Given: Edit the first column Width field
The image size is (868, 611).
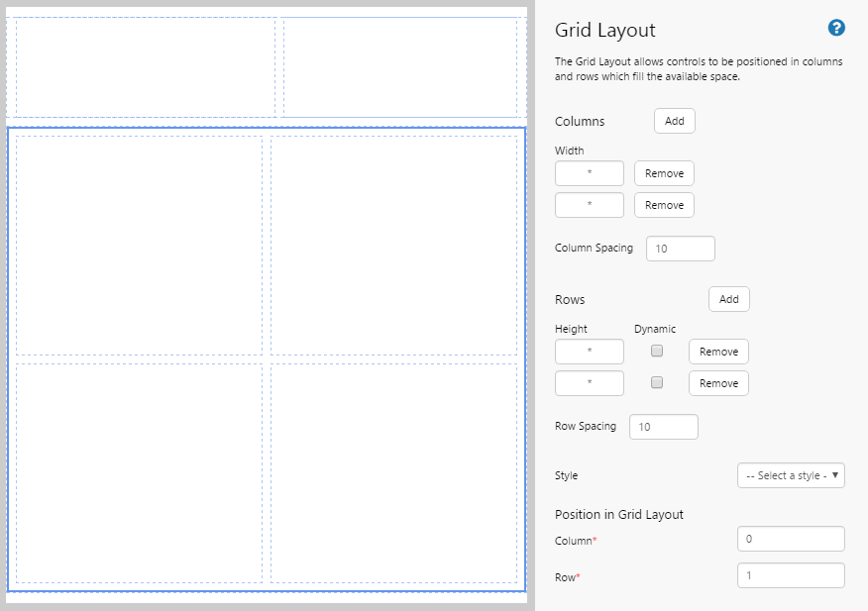Looking at the screenshot, I should 590,173.
